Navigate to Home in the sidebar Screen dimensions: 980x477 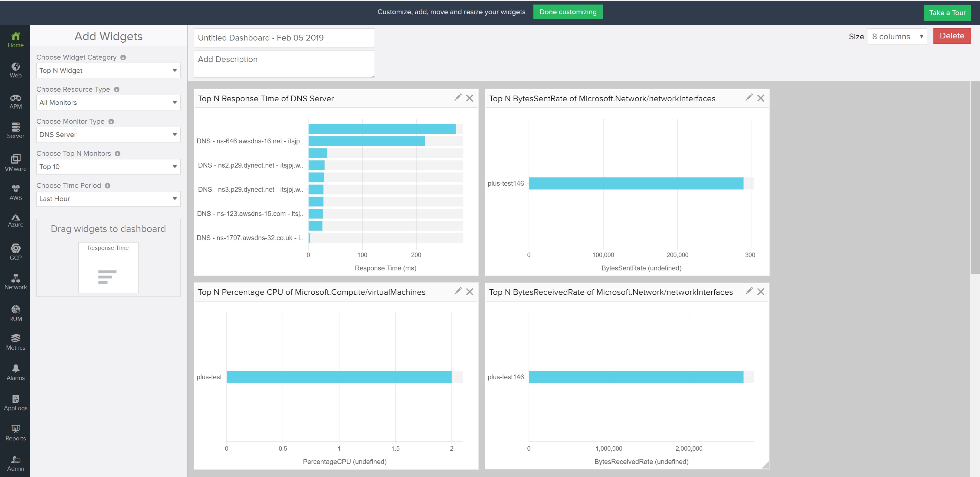point(16,40)
